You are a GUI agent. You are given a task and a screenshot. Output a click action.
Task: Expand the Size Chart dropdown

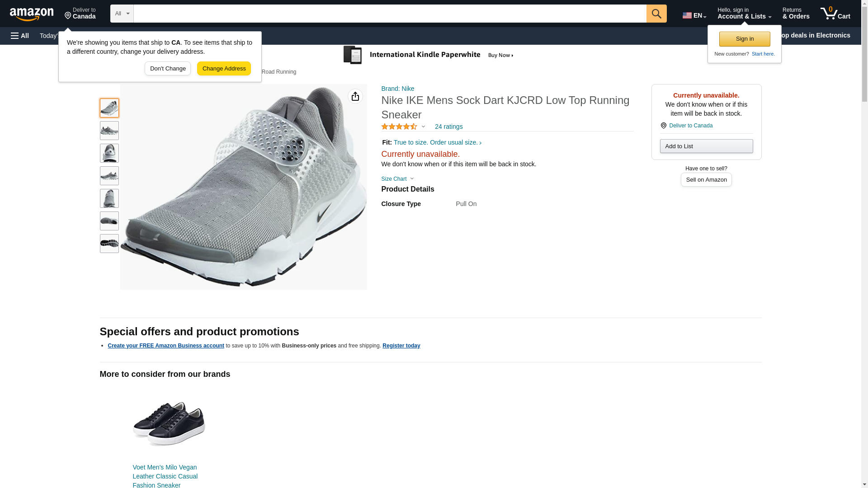tap(397, 179)
